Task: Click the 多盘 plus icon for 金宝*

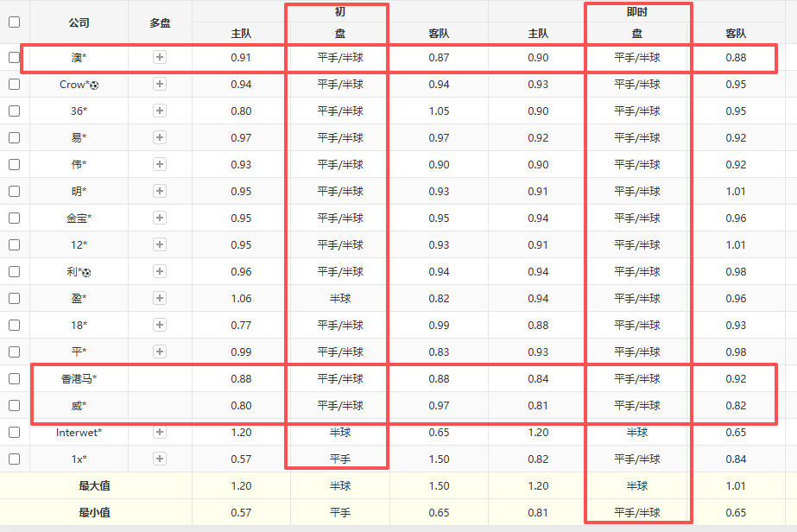Action: tap(160, 218)
